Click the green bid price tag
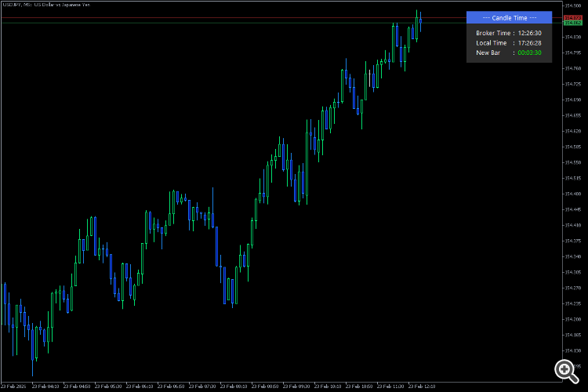The image size is (588, 392). [x=573, y=23]
